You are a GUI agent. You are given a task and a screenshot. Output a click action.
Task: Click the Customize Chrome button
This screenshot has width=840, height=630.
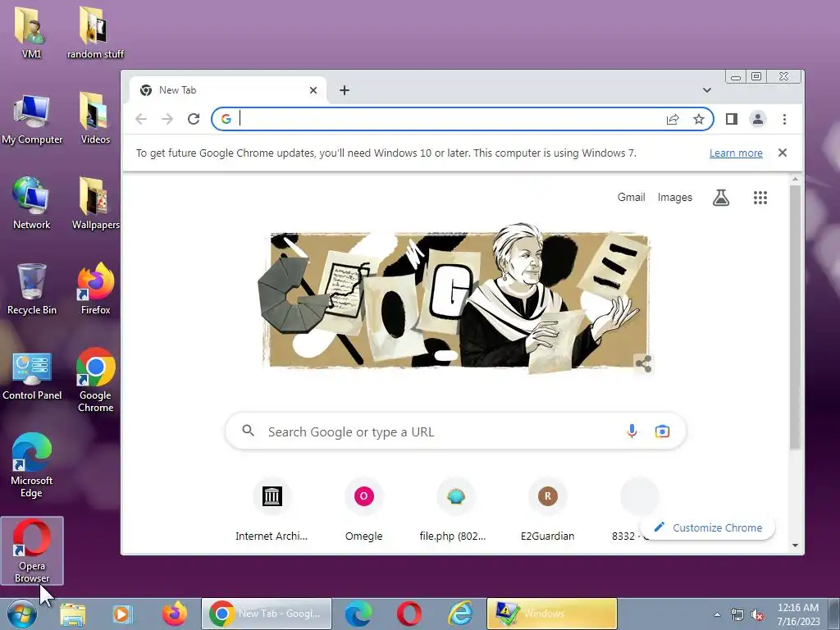coord(708,527)
